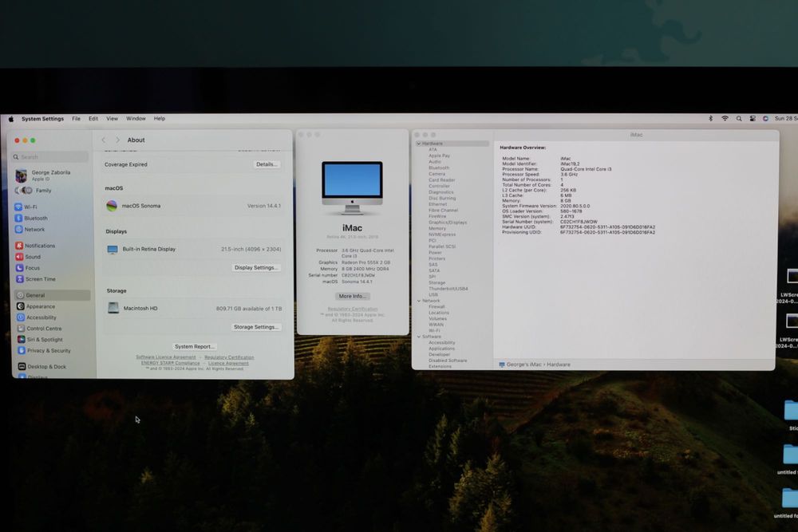Screen dimensions: 798x532
Task: Click the date in the menu bar
Action: click(x=786, y=119)
